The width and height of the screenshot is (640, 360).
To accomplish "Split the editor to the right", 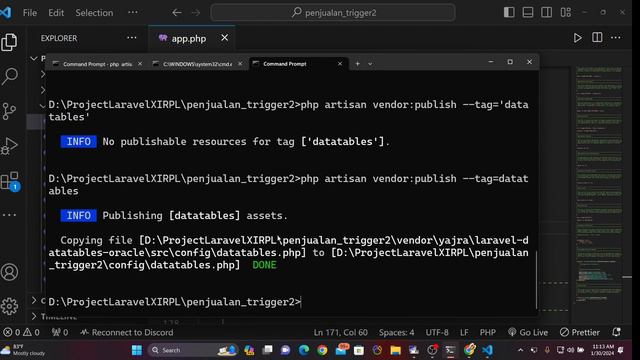I will click(597, 38).
